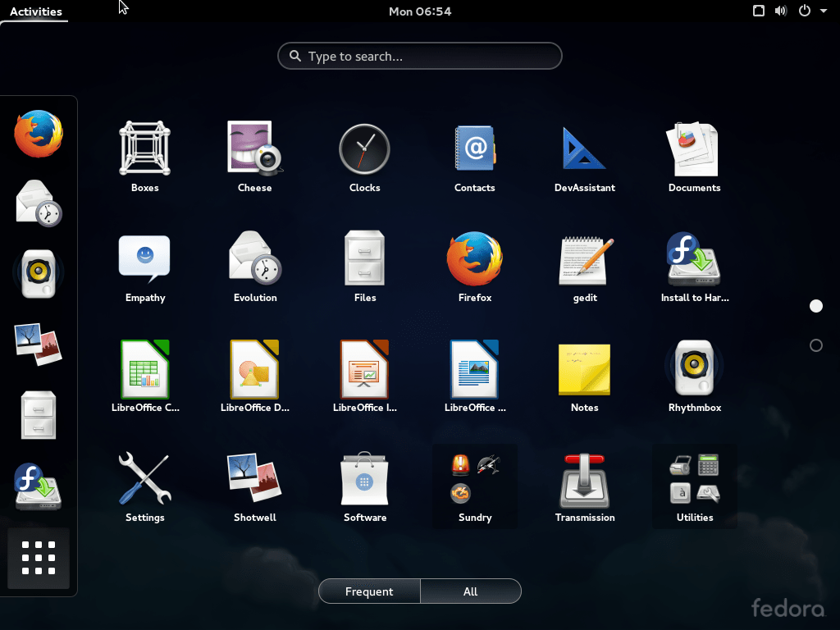Open Files cabinet in the dash
This screenshot has height=630, width=840.
(x=39, y=414)
